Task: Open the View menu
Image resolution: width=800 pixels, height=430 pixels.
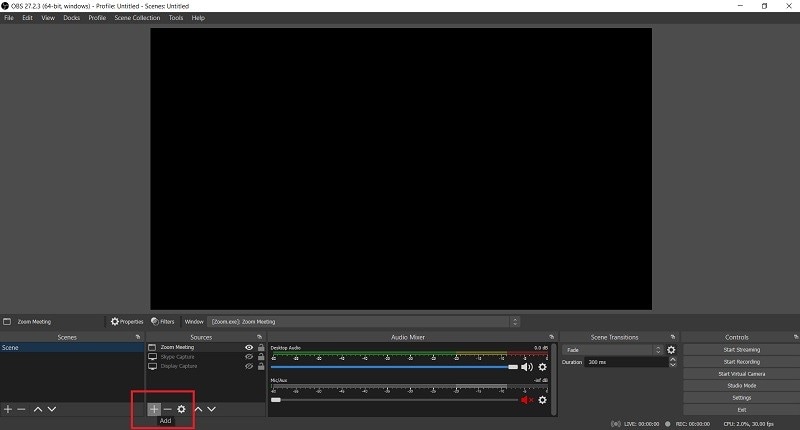Action: pos(48,18)
